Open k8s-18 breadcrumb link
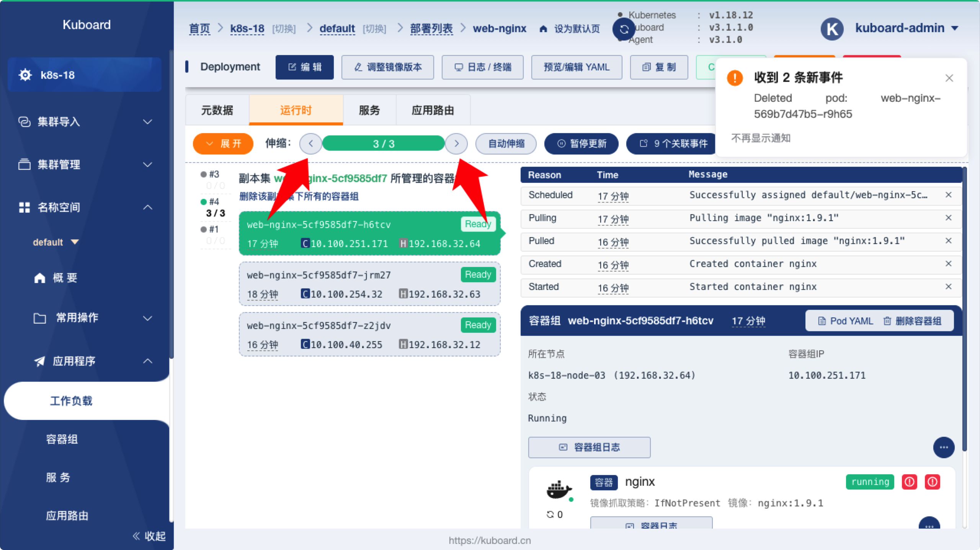The image size is (980, 550). tap(247, 29)
